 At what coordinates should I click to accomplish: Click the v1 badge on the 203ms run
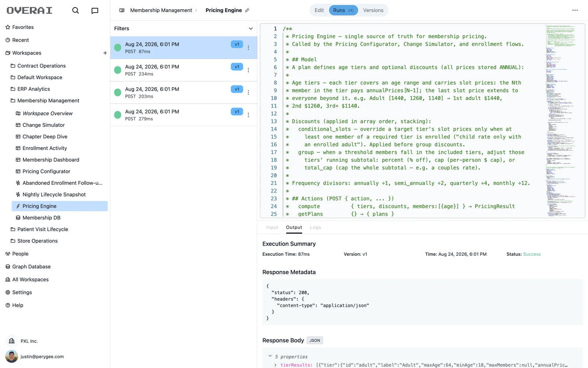(237, 89)
